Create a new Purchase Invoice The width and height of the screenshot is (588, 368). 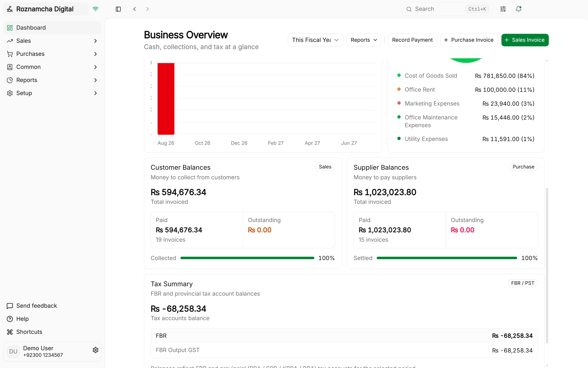469,40
